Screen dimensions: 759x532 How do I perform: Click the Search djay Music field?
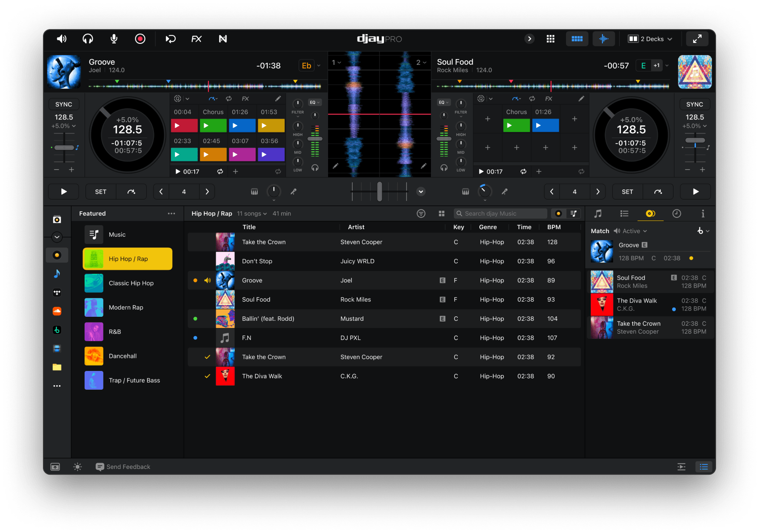pyautogui.click(x=501, y=214)
